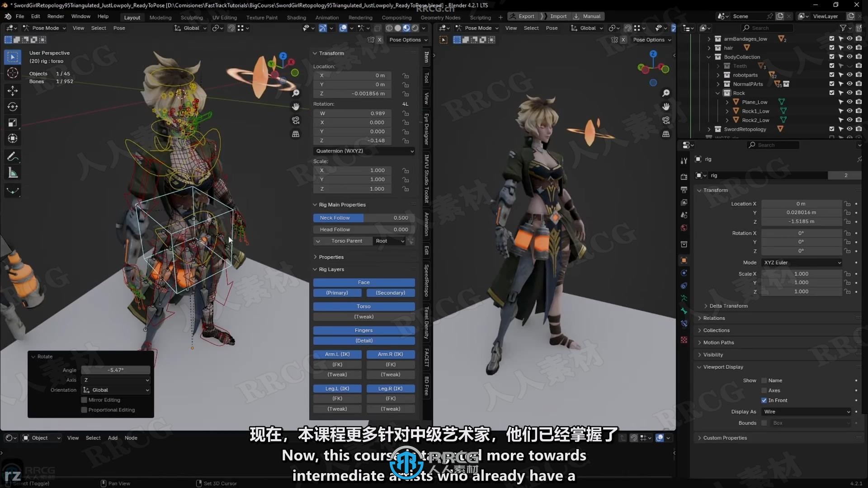
Task: Expand the Motion Paths section
Action: pyautogui.click(x=718, y=343)
